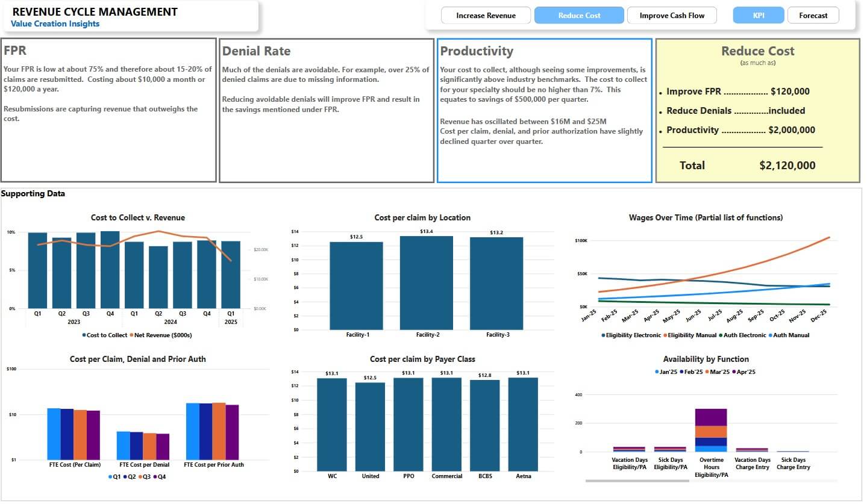Select the Denial Rate insight card
This screenshot has width=867, height=504.
(326, 110)
